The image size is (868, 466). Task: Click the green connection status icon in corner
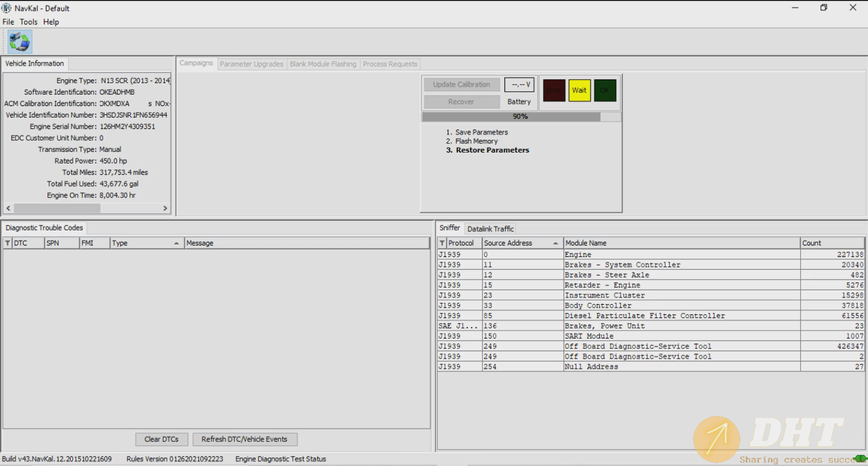click(861, 458)
